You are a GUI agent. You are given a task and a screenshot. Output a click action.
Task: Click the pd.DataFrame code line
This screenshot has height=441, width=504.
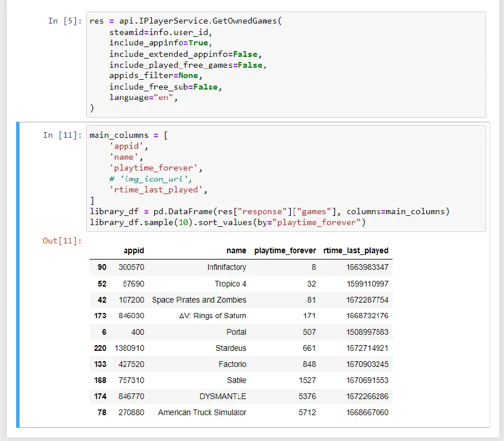pos(270,212)
